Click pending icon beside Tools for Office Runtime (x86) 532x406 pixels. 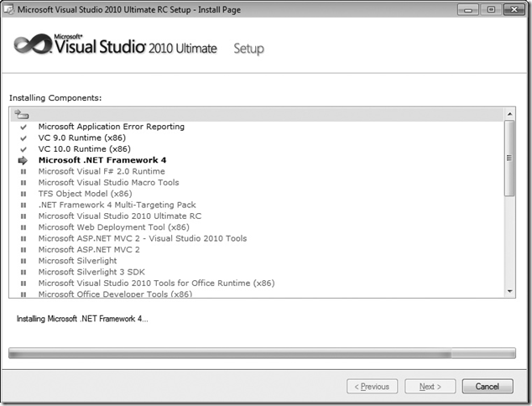point(23,284)
